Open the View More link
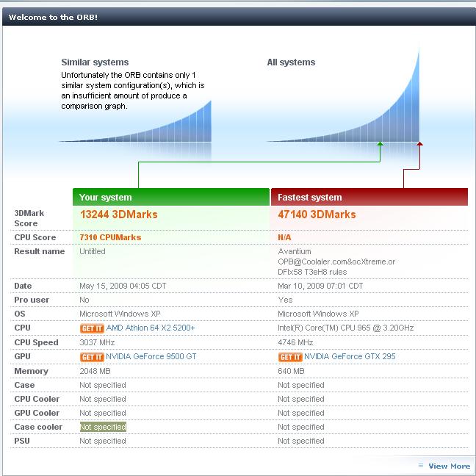This screenshot has width=476, height=476. click(449, 466)
